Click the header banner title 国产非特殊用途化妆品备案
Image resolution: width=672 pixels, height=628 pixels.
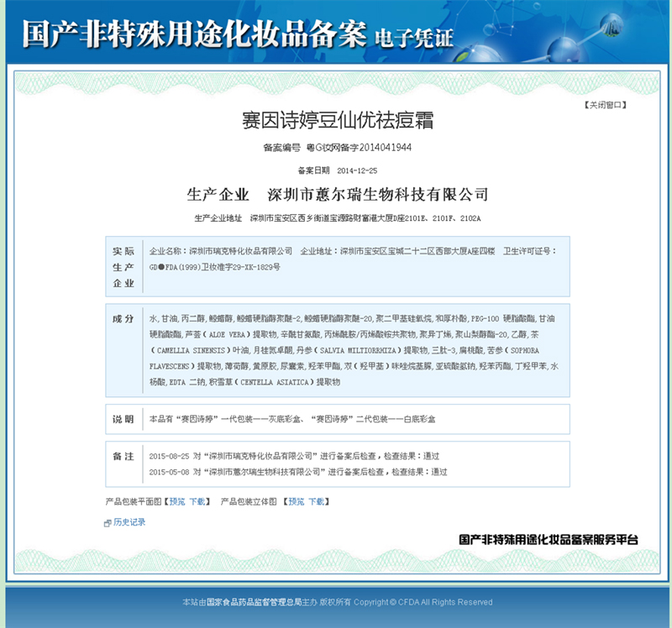click(194, 34)
